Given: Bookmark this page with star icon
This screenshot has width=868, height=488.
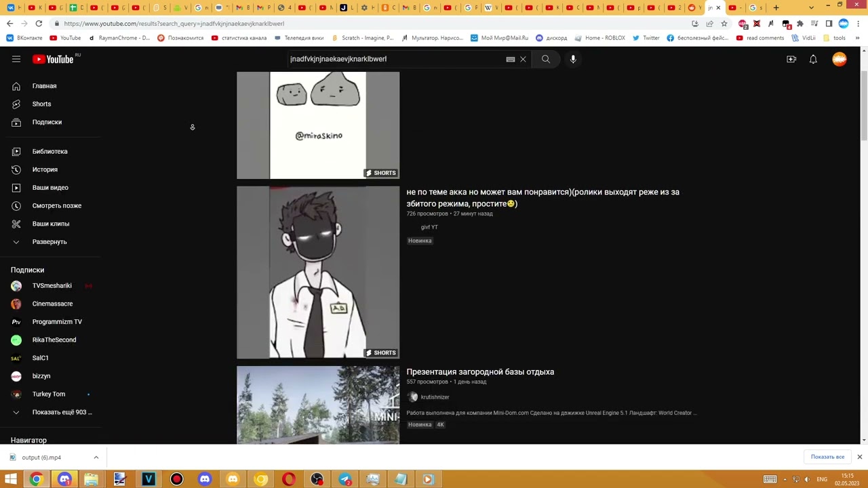Looking at the screenshot, I should [x=724, y=24].
